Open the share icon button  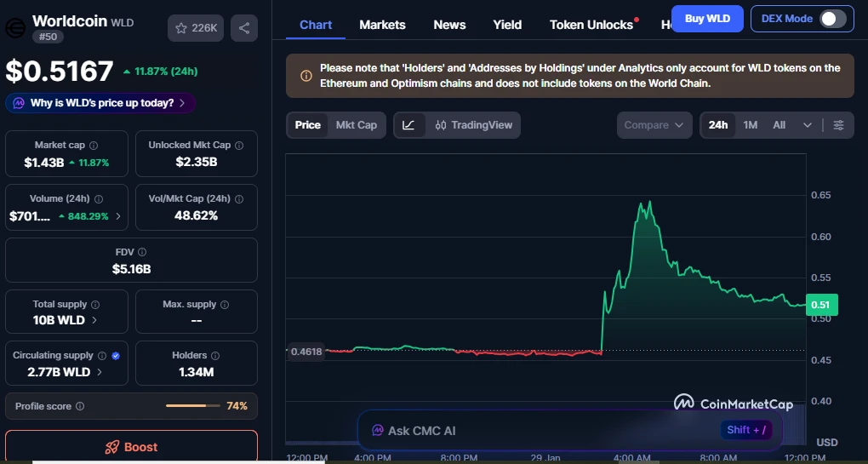(x=244, y=28)
